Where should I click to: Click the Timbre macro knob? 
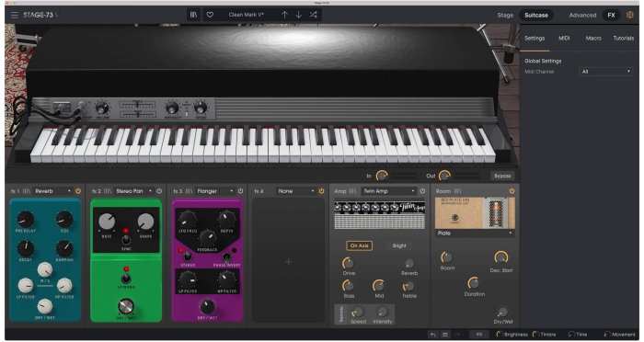(x=536, y=335)
